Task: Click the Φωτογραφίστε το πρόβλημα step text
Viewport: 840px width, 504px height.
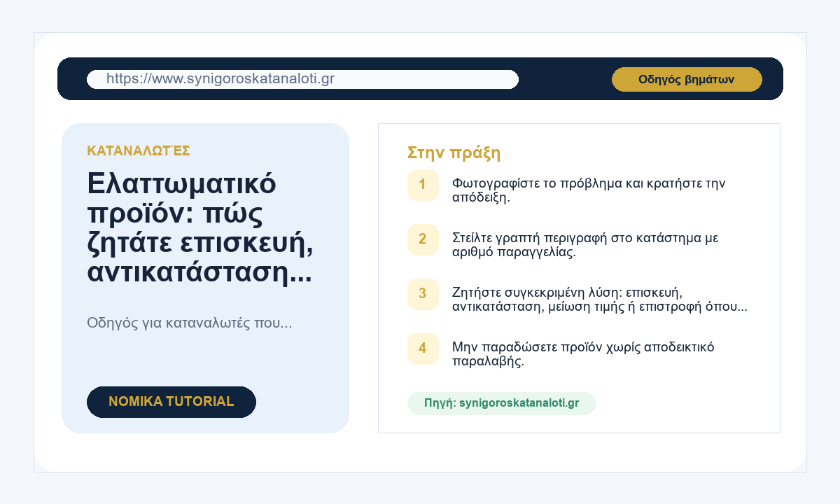Action: tap(589, 190)
